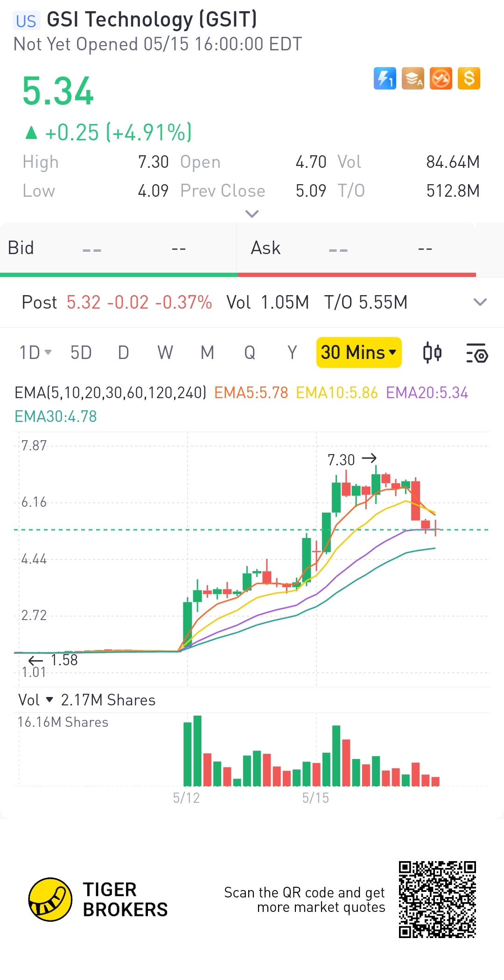Tap the blue lightning bolt badge icon
The image size is (504, 980).
(x=385, y=78)
